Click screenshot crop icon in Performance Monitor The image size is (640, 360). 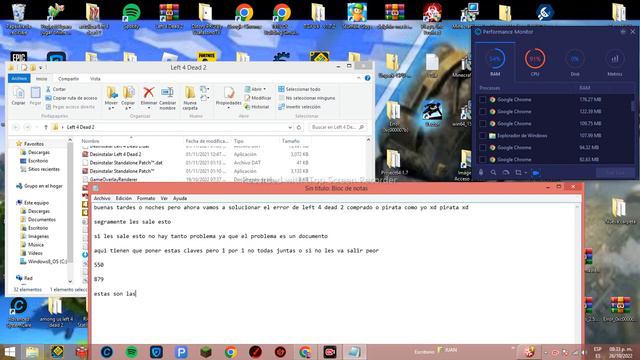(518, 173)
